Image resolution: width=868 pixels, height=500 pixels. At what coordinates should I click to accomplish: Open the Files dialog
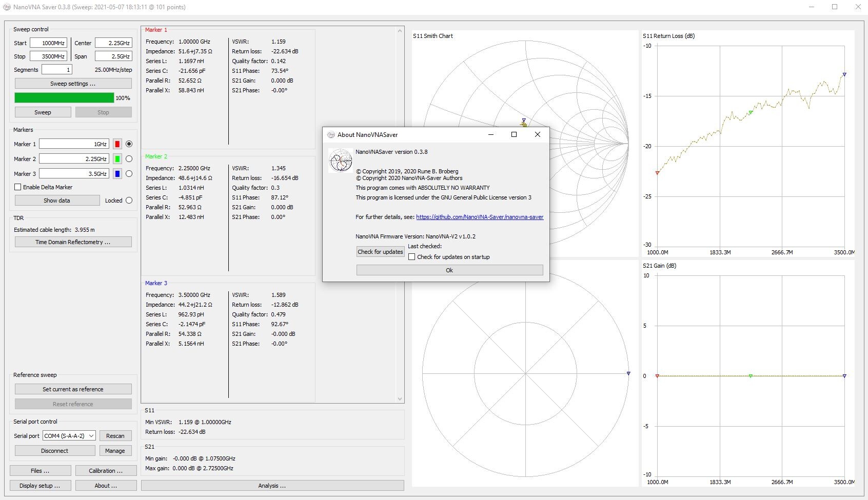(x=40, y=471)
